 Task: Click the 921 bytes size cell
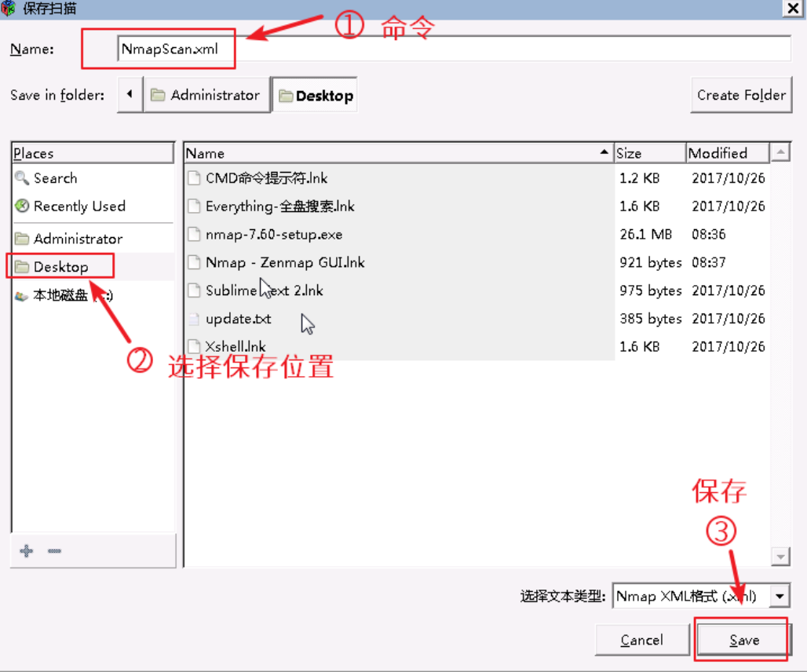[651, 262]
